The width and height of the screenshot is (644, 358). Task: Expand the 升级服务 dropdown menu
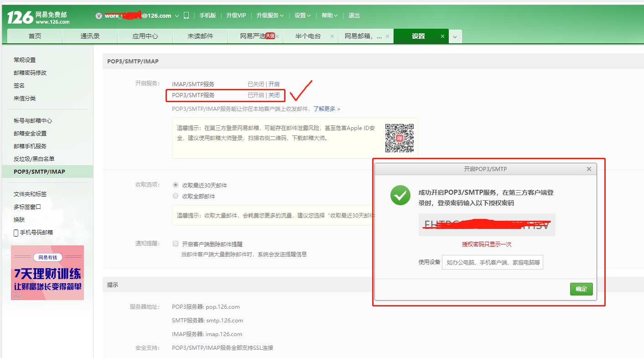[270, 15]
